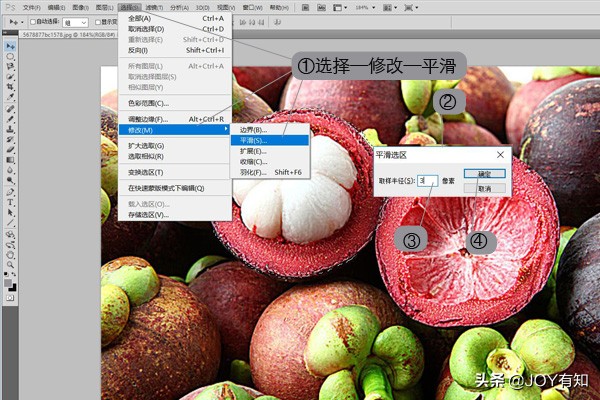Screen dimensions: 600x400
Task: Open the view extras dropdown
Action: 340,7
